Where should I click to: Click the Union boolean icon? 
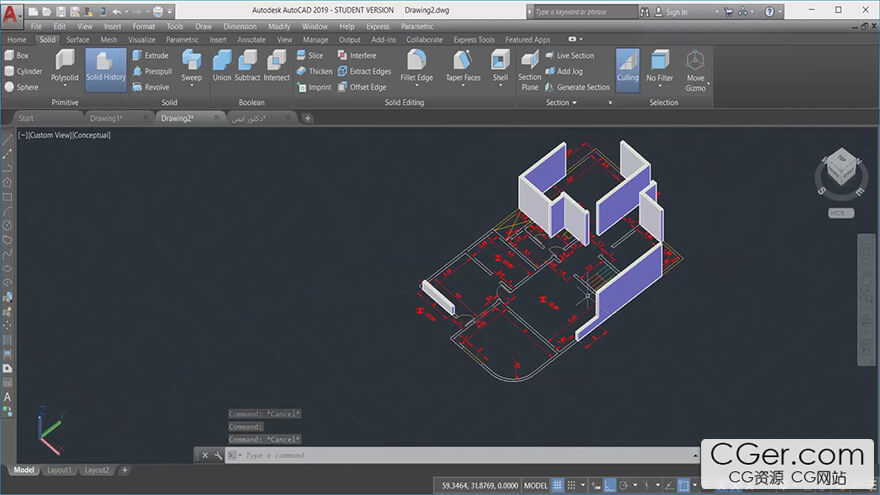coord(222,64)
